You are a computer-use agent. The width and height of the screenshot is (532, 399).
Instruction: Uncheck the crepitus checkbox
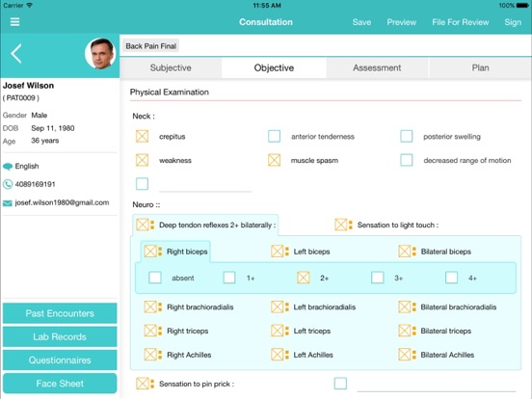point(143,137)
